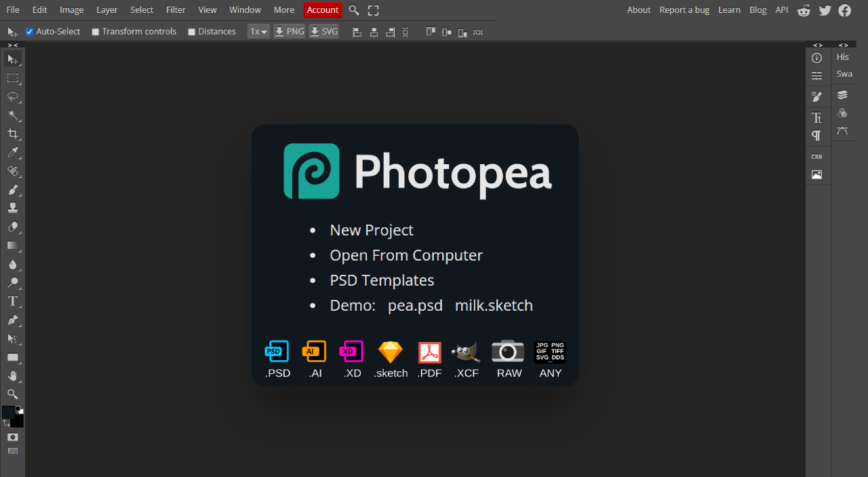The height and width of the screenshot is (477, 868).
Task: Select the Path Select tool
Action: click(x=12, y=338)
